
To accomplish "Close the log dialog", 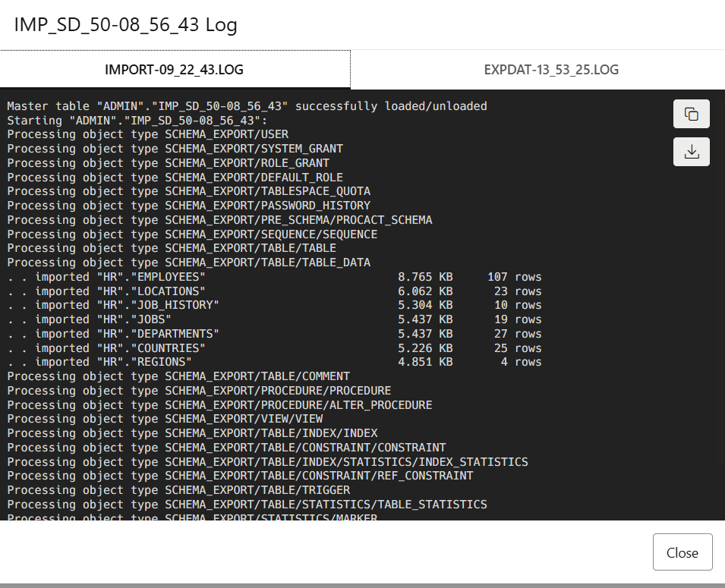I will pos(682,552).
